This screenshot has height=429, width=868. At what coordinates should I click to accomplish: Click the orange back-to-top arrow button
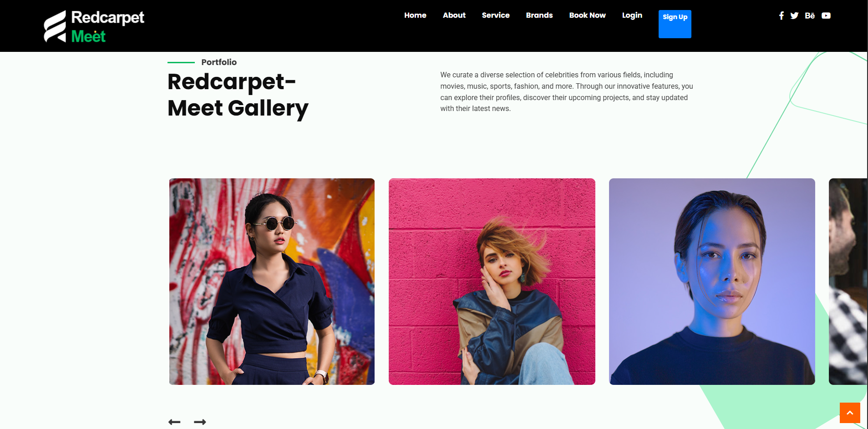tap(850, 413)
